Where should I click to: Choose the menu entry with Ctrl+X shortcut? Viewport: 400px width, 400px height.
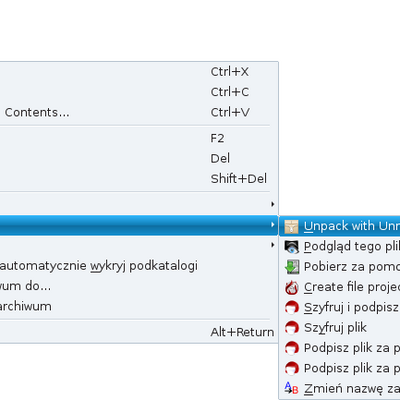pyautogui.click(x=138, y=72)
